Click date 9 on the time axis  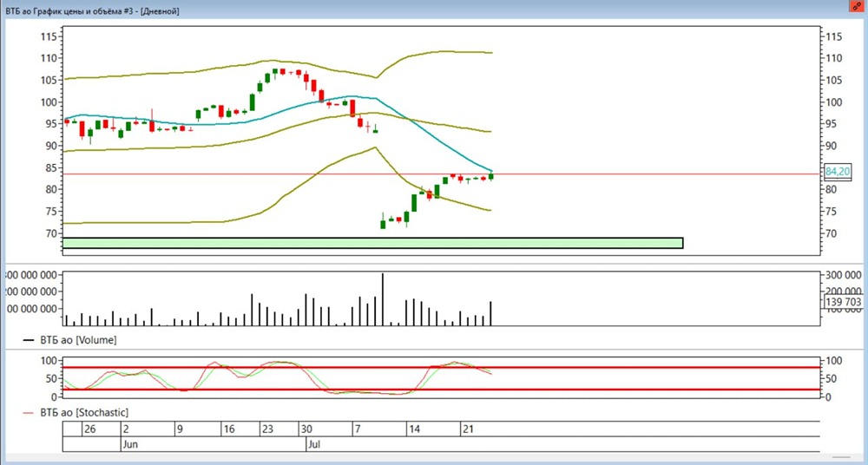coord(180,429)
